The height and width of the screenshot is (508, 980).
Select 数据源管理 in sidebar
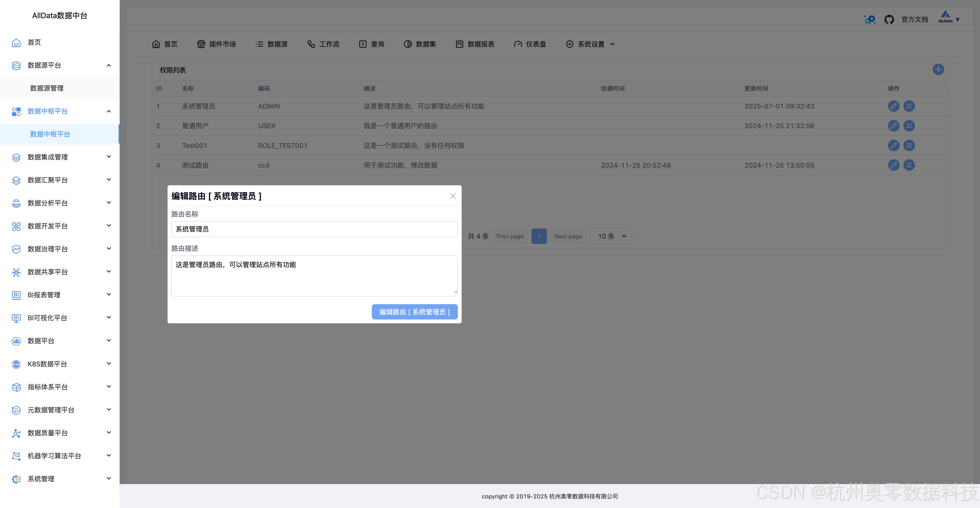click(x=47, y=89)
